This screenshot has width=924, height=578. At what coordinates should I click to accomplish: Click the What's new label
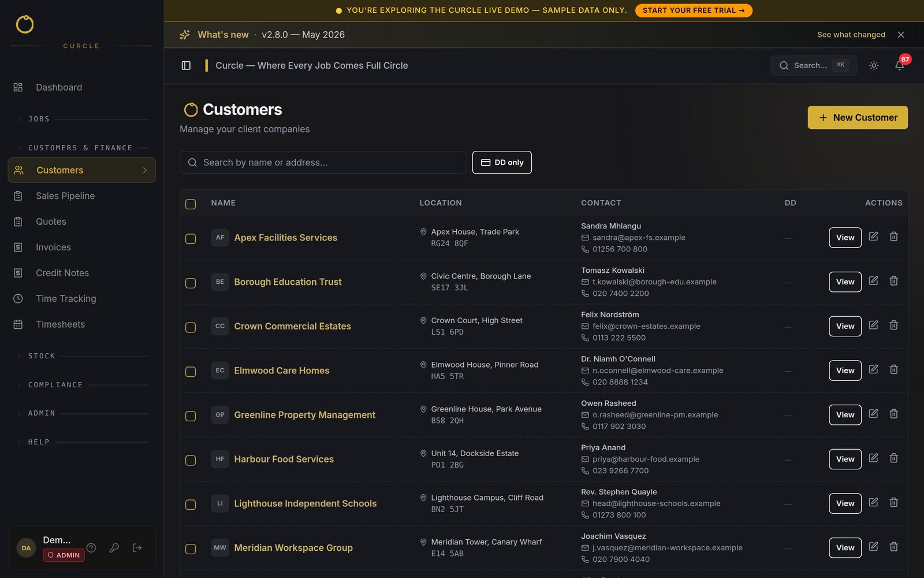[223, 35]
